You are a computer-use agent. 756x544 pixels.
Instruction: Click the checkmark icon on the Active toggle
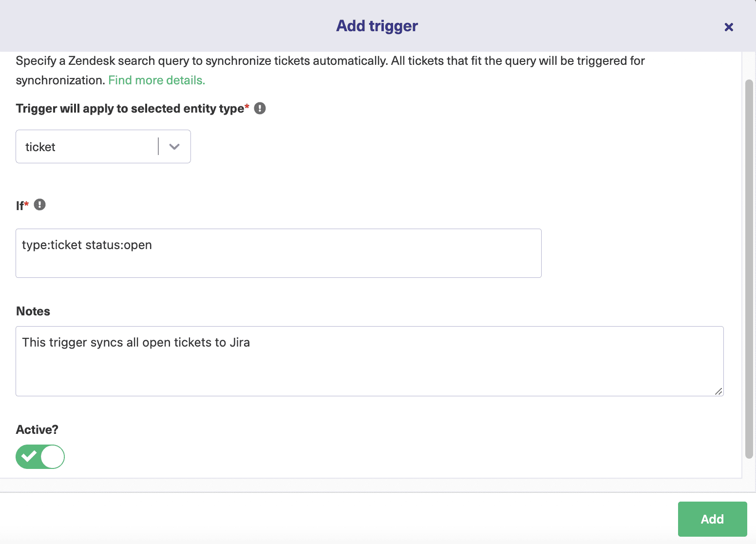29,457
